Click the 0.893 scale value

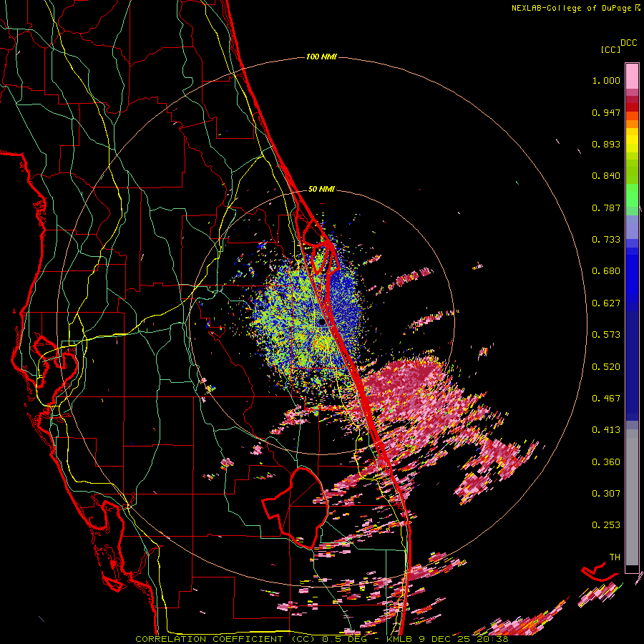pyautogui.click(x=606, y=144)
